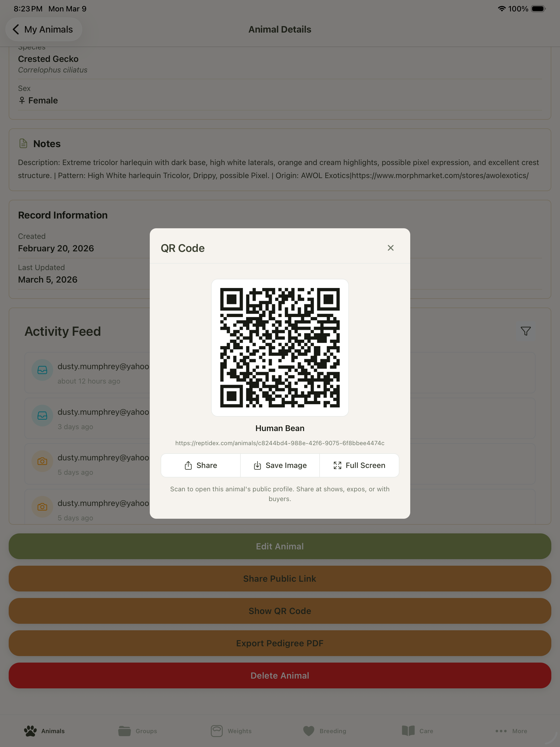Open the Breeding tab
Image resolution: width=560 pixels, height=747 pixels.
(324, 731)
